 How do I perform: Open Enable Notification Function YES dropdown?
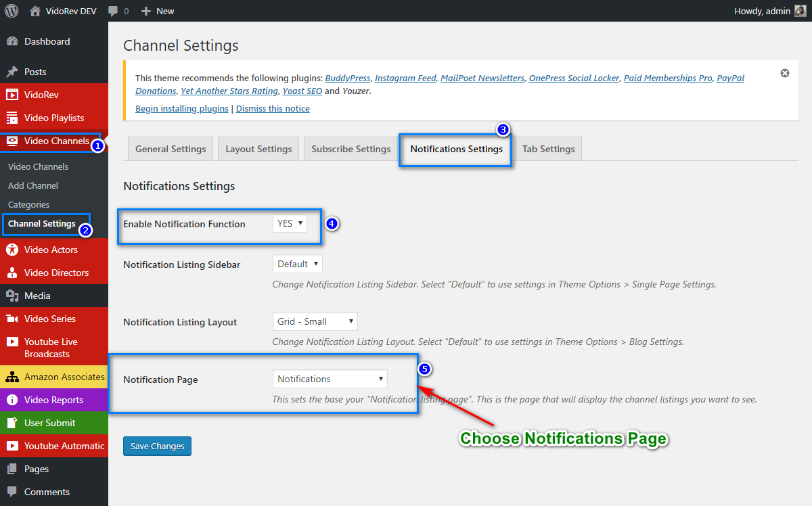pos(290,223)
